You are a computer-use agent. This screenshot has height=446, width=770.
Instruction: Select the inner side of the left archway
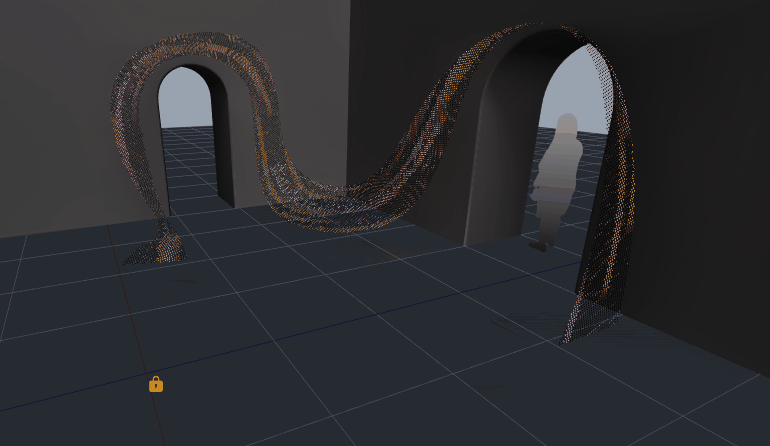pyautogui.click(x=223, y=140)
